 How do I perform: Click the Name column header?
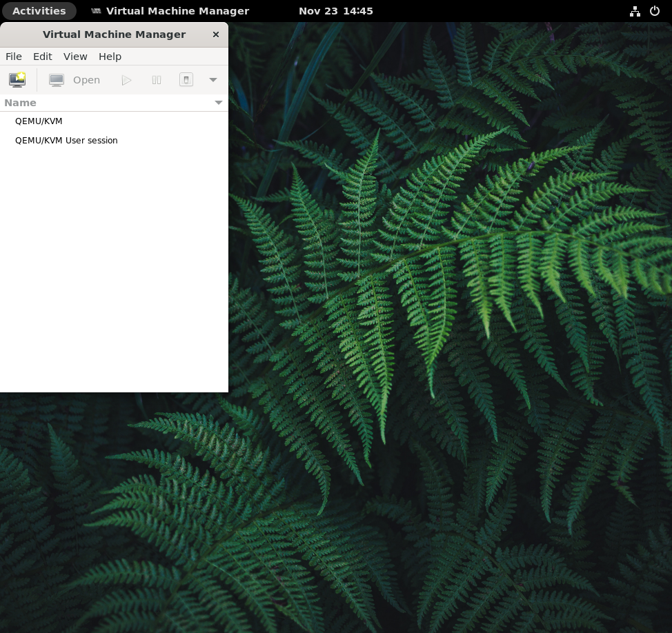20,102
